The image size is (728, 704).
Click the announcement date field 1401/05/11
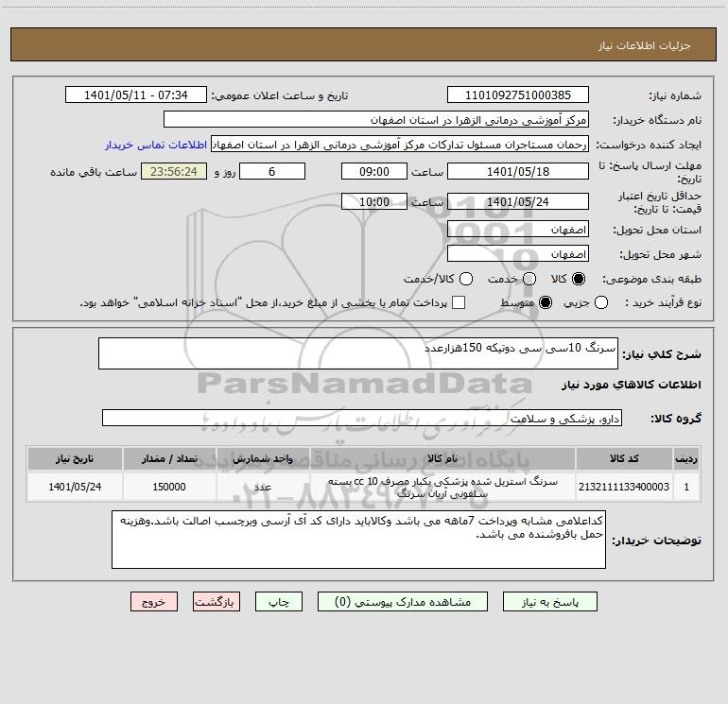tap(135, 95)
